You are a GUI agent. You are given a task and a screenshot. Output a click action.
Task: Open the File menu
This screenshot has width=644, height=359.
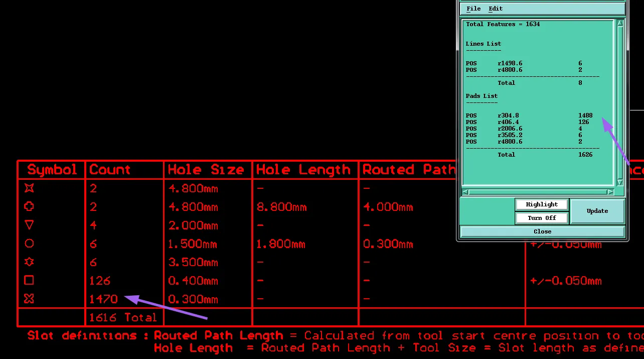[x=473, y=9]
